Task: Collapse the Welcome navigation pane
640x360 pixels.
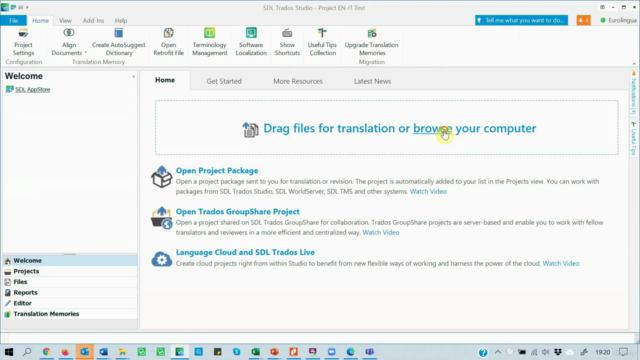Action: [133, 76]
